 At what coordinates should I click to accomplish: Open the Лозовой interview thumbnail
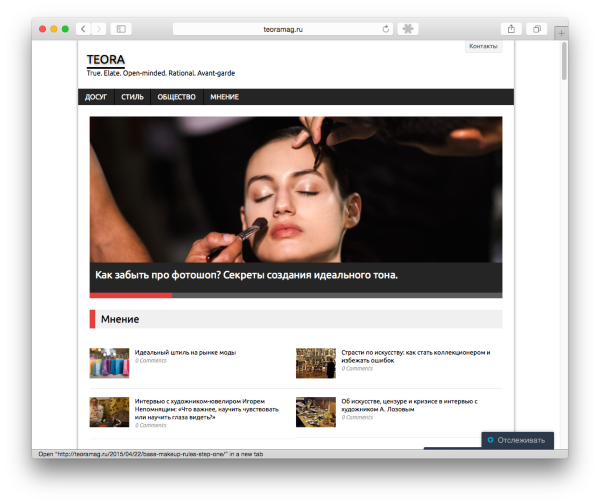coord(316,412)
